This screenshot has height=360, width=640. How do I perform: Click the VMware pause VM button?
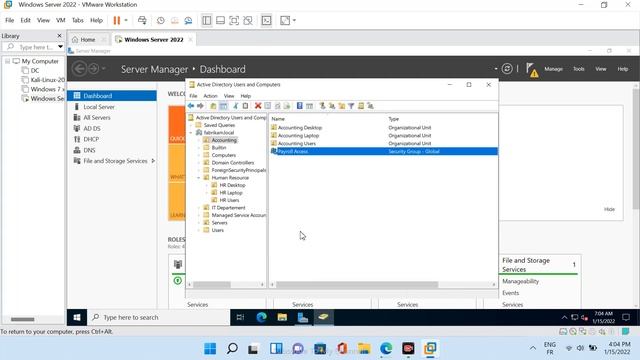point(117,20)
